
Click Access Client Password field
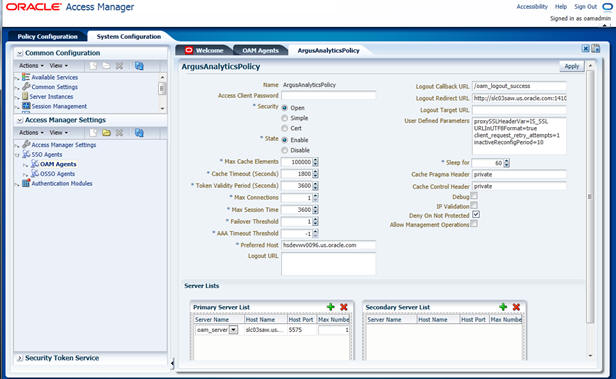point(328,95)
